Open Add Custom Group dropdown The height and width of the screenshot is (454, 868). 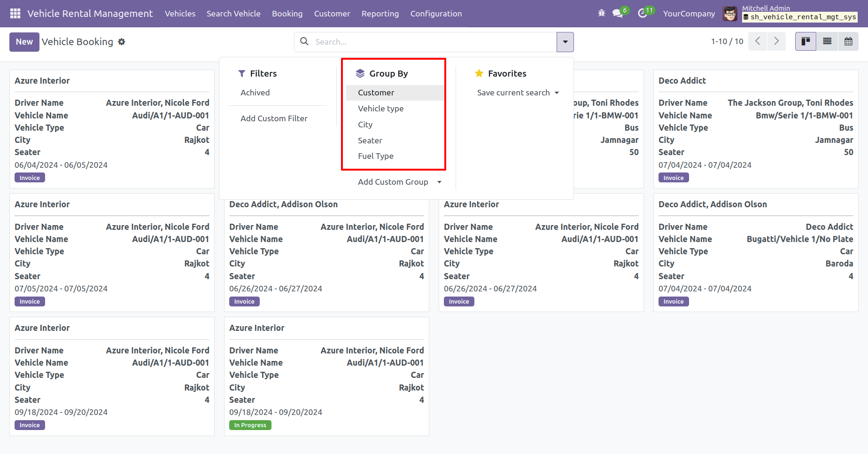coord(400,182)
